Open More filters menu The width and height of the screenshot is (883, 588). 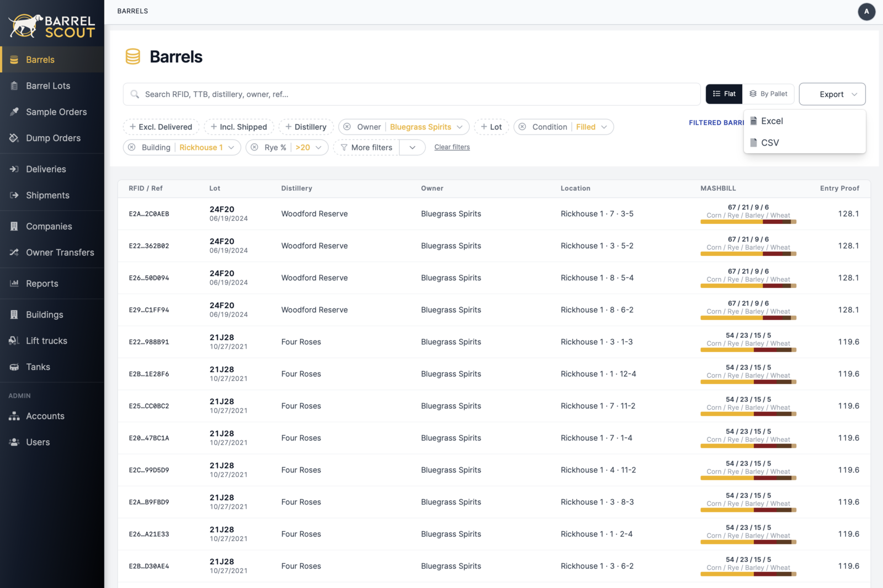[x=366, y=147]
